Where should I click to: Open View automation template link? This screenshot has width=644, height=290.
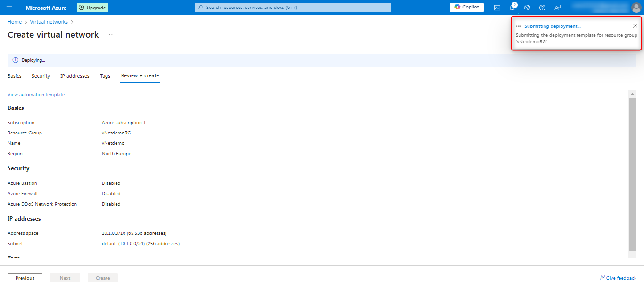[36, 95]
